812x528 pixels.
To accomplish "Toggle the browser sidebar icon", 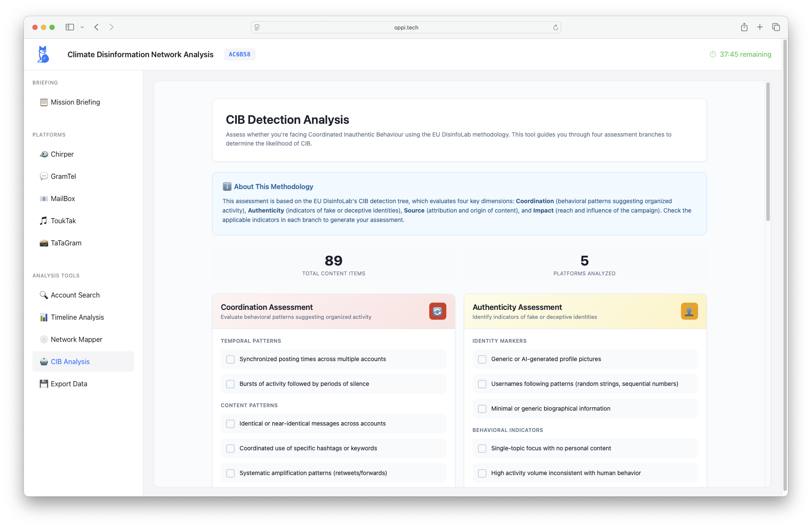I will point(70,27).
